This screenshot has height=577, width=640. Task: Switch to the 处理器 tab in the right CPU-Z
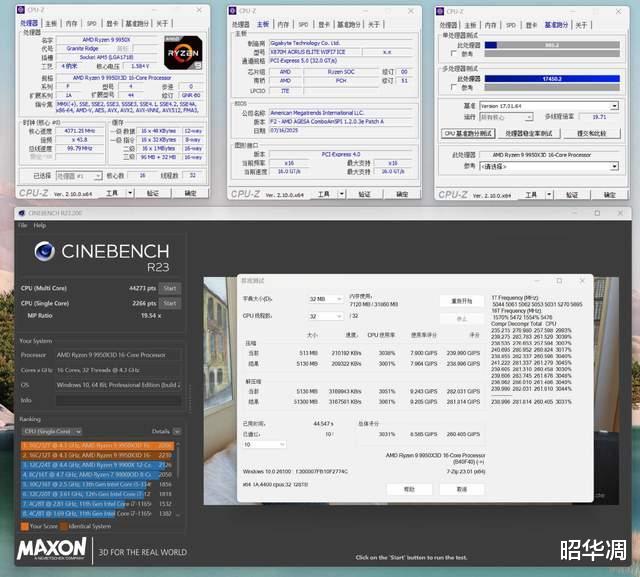(449, 25)
